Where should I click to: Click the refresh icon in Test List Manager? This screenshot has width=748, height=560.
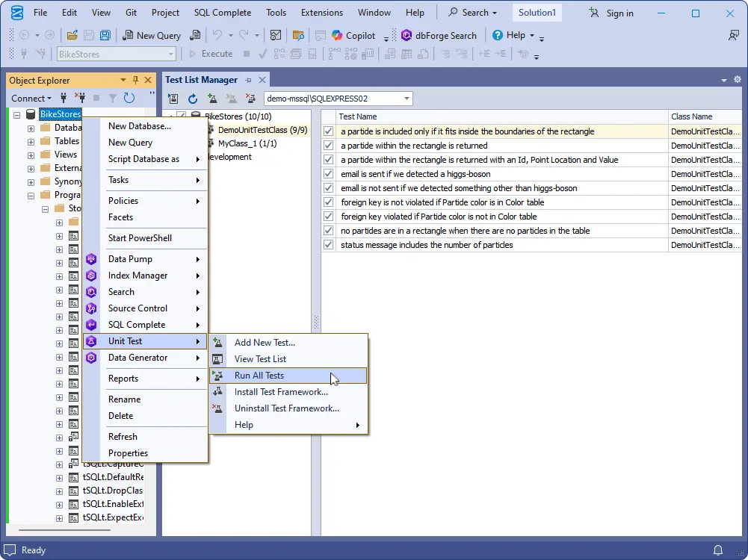pyautogui.click(x=193, y=99)
